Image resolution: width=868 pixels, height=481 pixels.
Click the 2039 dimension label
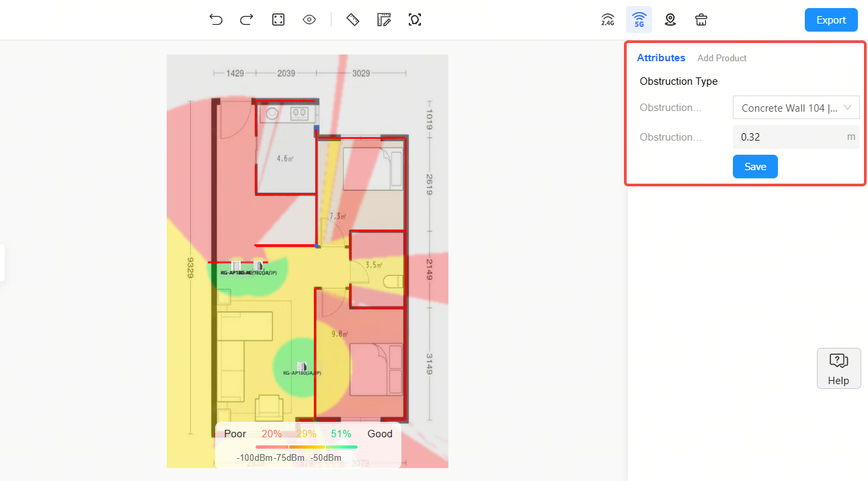tap(286, 73)
